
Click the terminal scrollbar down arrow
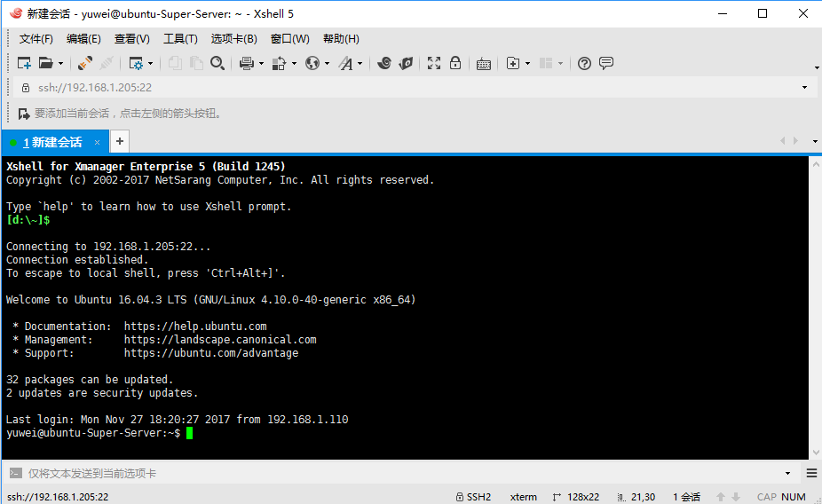(x=816, y=453)
